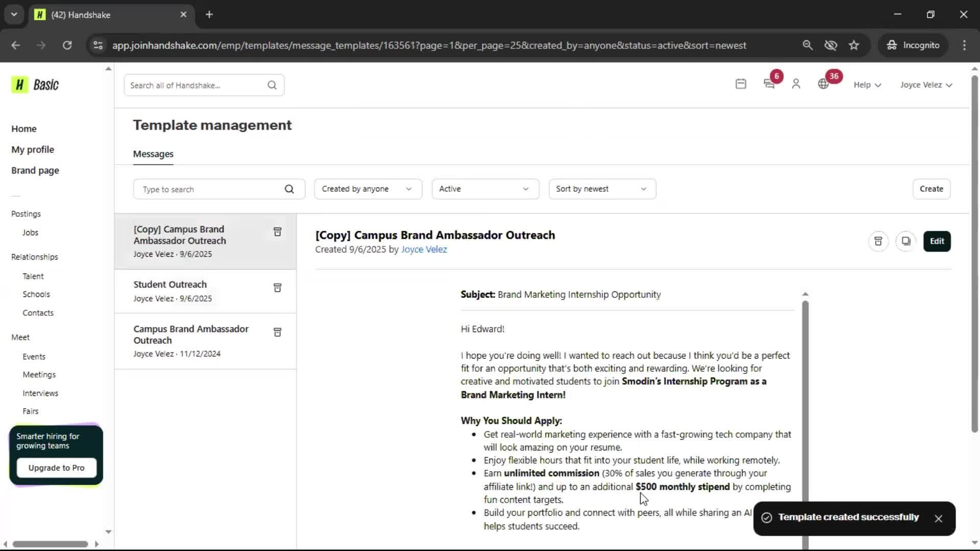Bookmark this page with the star icon
The image size is (980, 551).
pos(854,45)
